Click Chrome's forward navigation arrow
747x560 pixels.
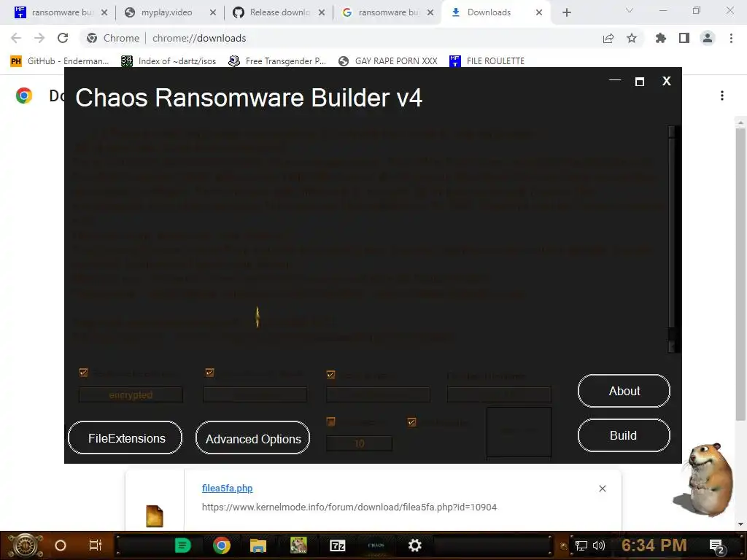click(x=39, y=38)
